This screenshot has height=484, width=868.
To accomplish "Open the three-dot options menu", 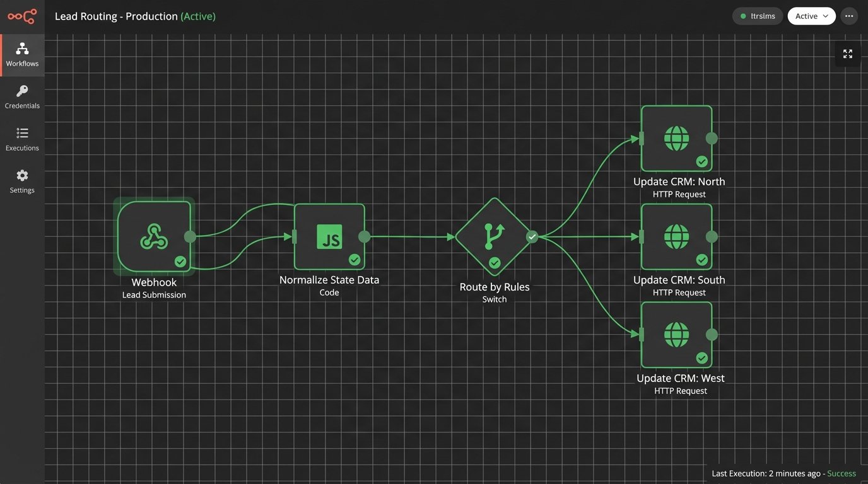I will tap(849, 16).
